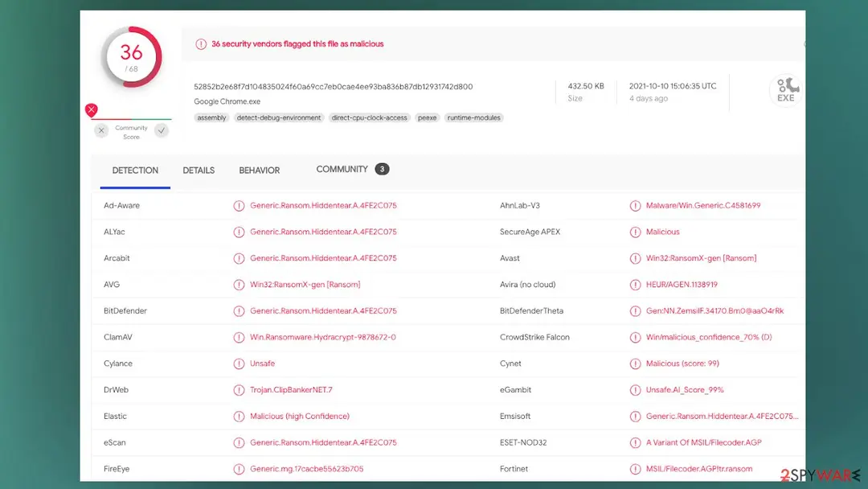Click warning icon in Emsisoft row
This screenshot has height=489, width=868.
(635, 417)
